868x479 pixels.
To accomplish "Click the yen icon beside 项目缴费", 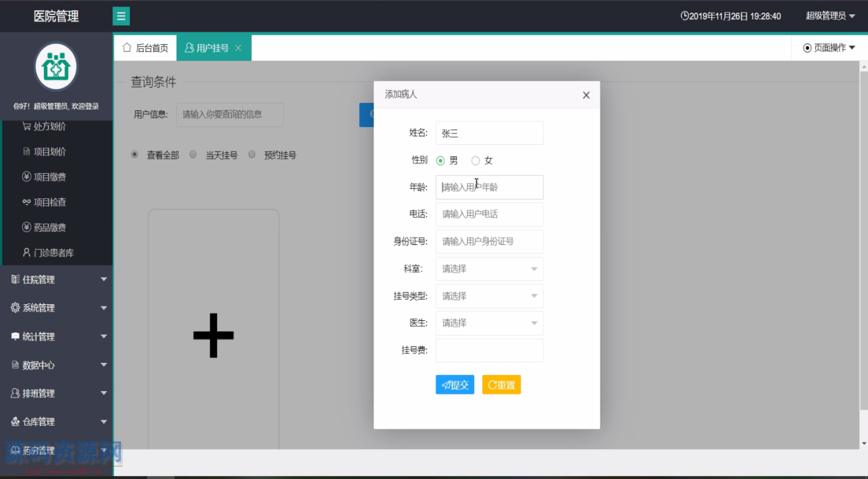I will (x=26, y=177).
